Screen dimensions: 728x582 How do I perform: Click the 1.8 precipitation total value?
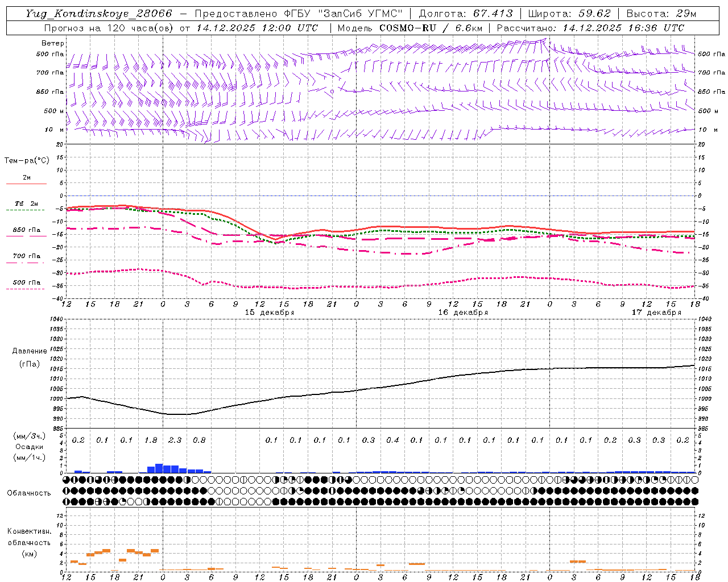tap(151, 440)
